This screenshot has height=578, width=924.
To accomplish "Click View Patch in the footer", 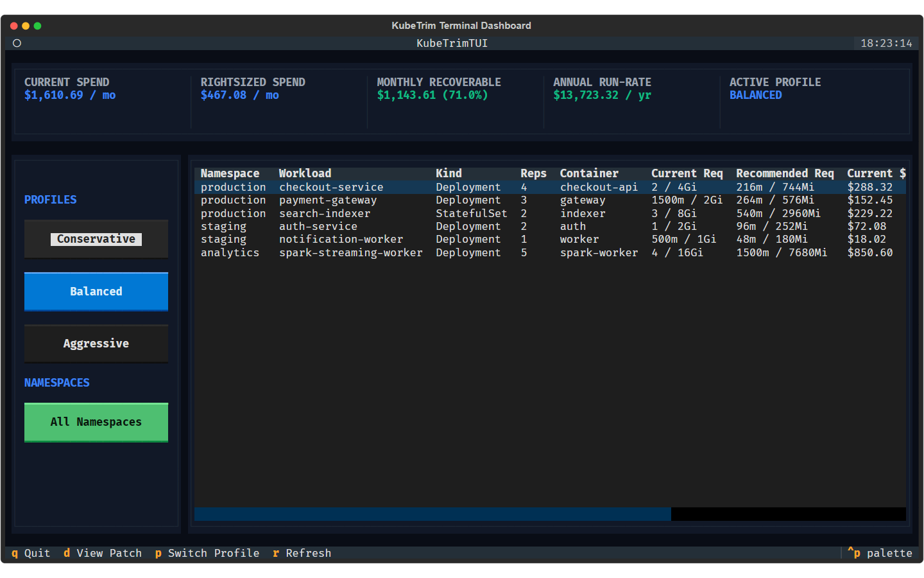I will point(103,553).
